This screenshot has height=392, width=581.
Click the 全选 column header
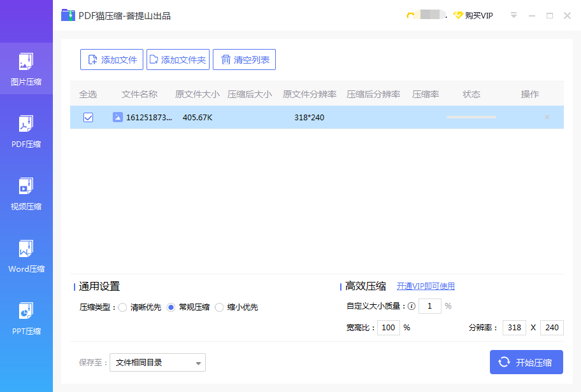coord(88,94)
